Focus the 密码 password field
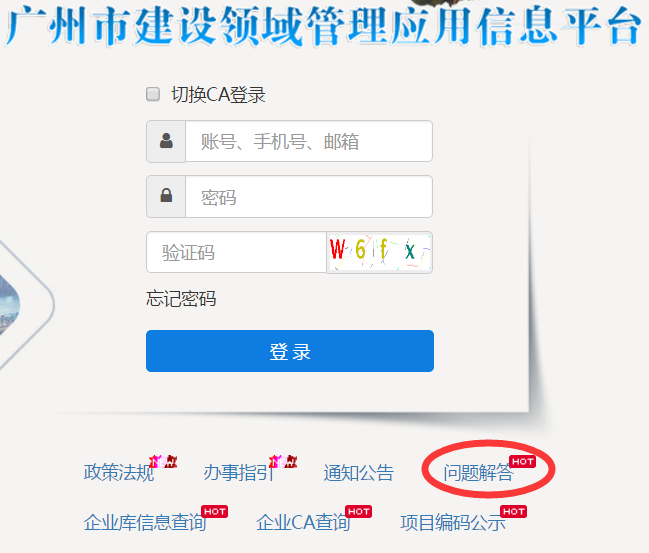The image size is (649, 553). (x=309, y=197)
